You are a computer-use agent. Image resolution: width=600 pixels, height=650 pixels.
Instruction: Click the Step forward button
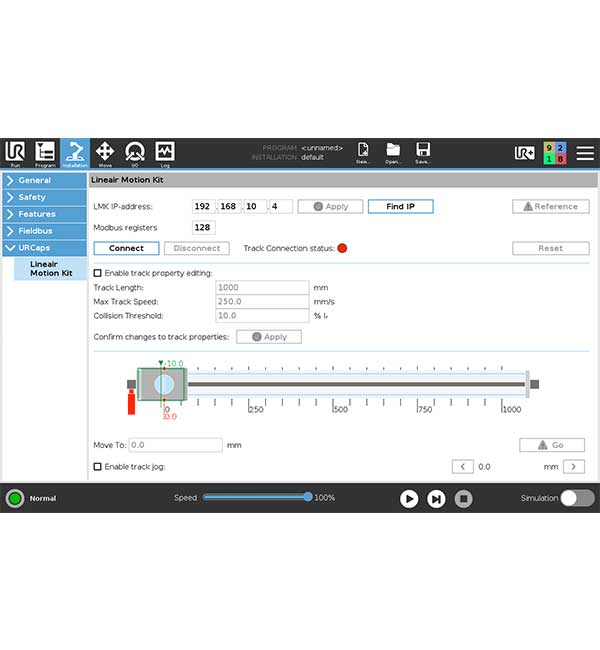[436, 499]
